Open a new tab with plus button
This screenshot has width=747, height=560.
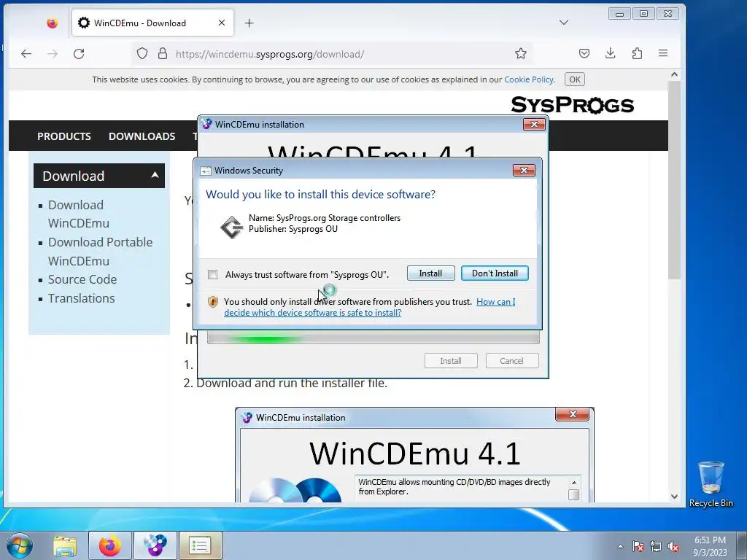coord(249,23)
